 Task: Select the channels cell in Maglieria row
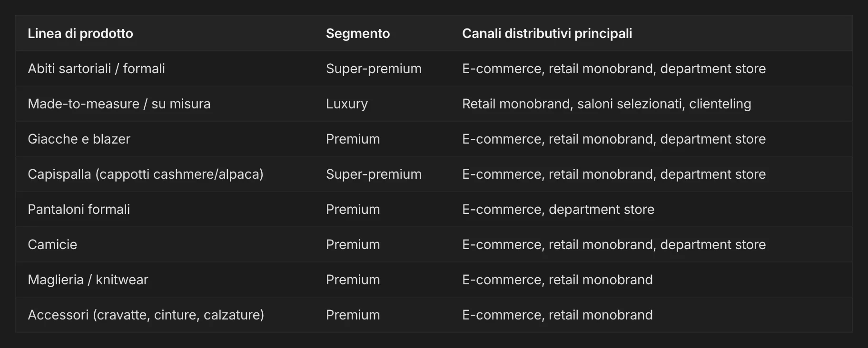pos(557,280)
